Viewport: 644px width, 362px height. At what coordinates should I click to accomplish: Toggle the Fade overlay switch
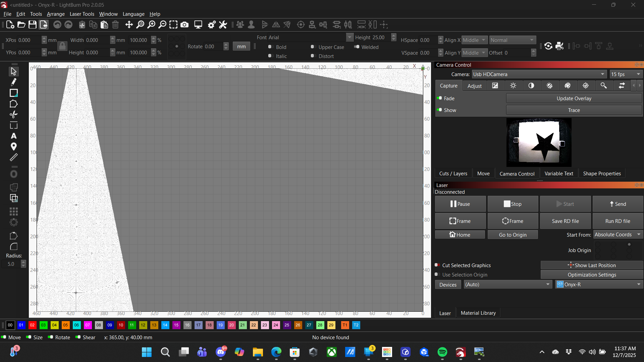click(439, 98)
